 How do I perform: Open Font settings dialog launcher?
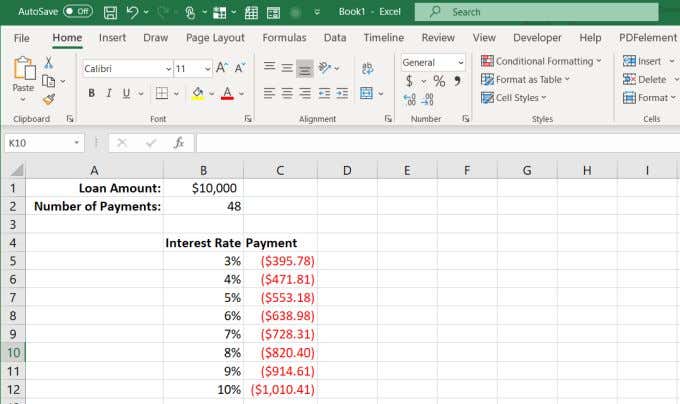(x=248, y=119)
